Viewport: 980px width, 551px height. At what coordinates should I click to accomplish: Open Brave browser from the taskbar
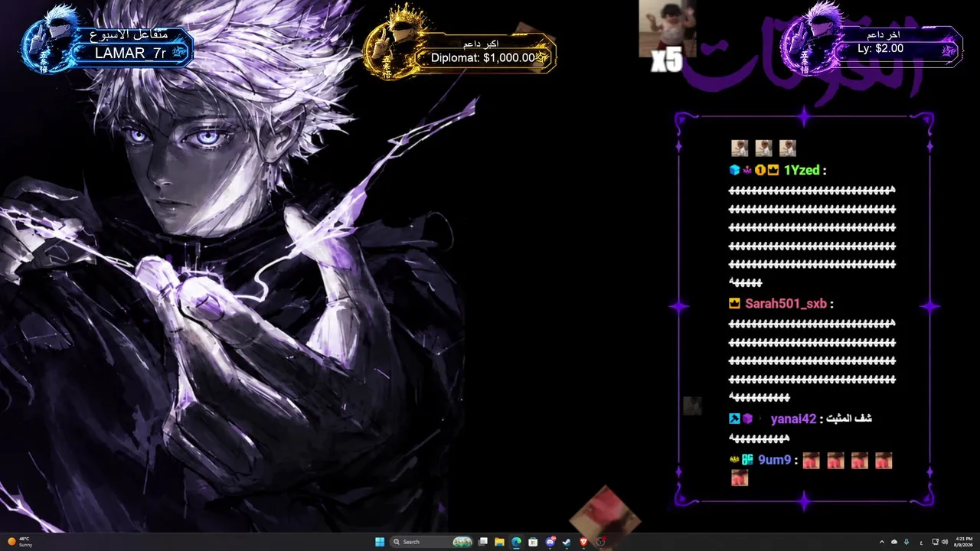click(583, 542)
